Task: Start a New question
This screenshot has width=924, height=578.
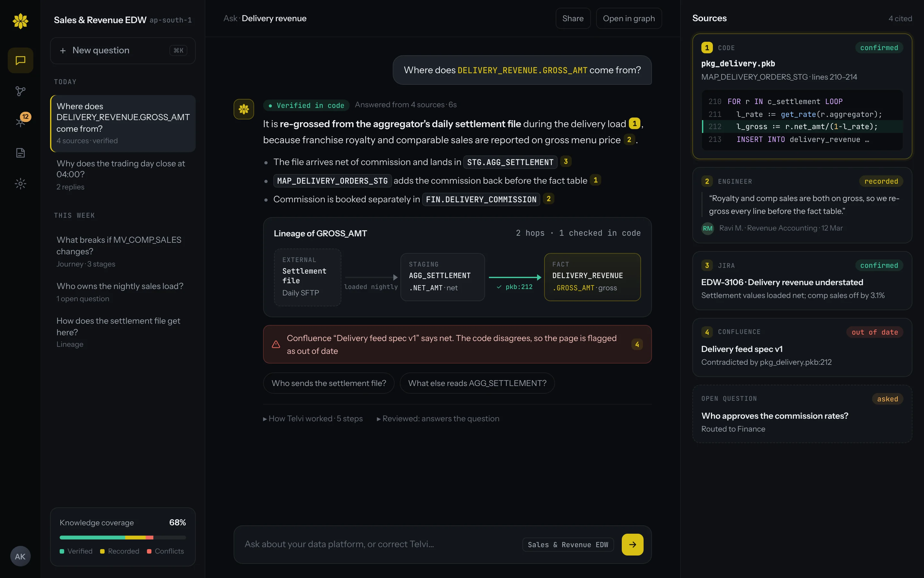Action: point(123,50)
